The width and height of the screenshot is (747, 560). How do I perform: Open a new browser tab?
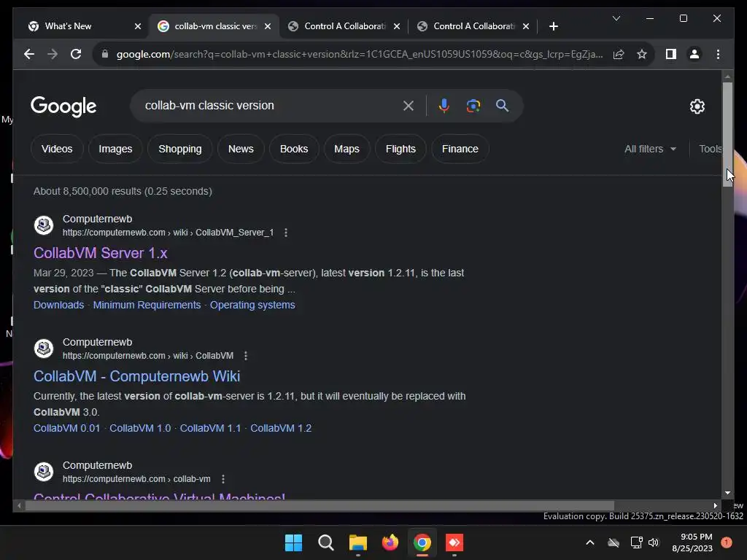553,26
